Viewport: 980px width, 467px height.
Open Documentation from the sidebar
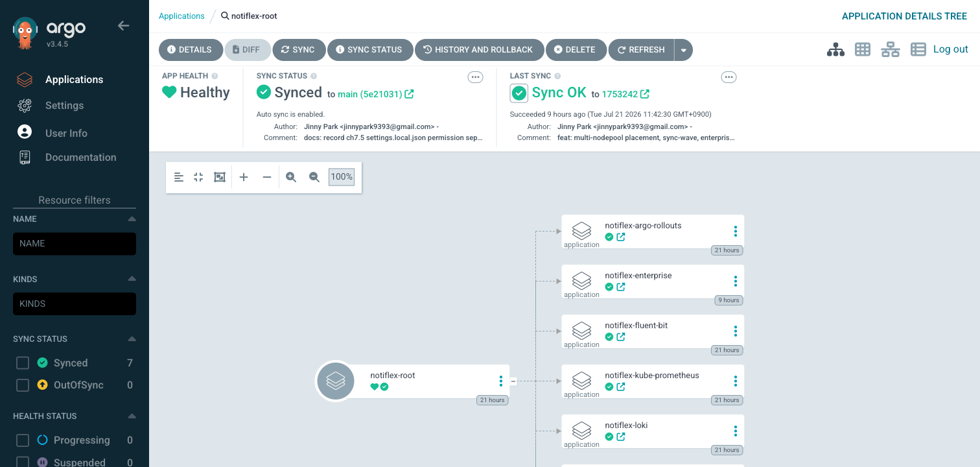tap(80, 157)
